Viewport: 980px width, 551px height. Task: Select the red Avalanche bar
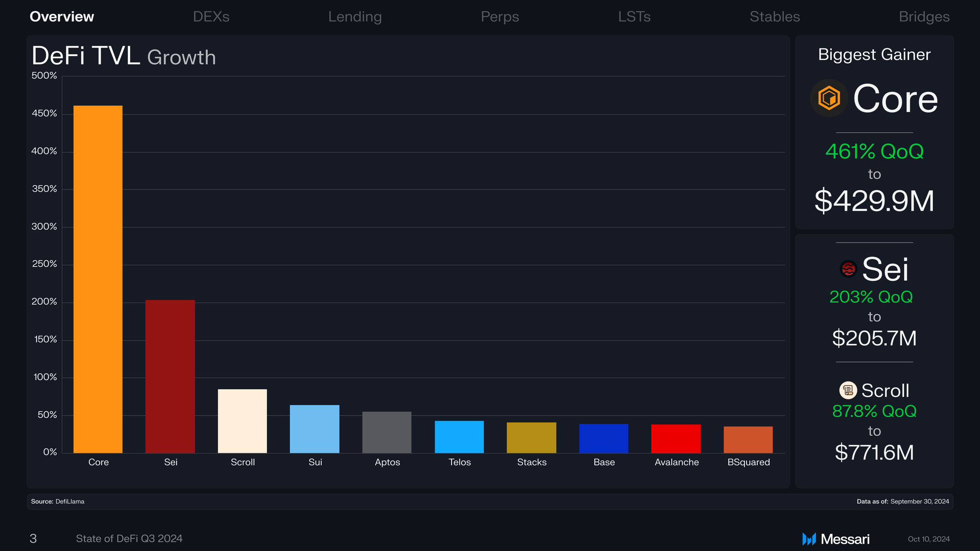pos(676,439)
